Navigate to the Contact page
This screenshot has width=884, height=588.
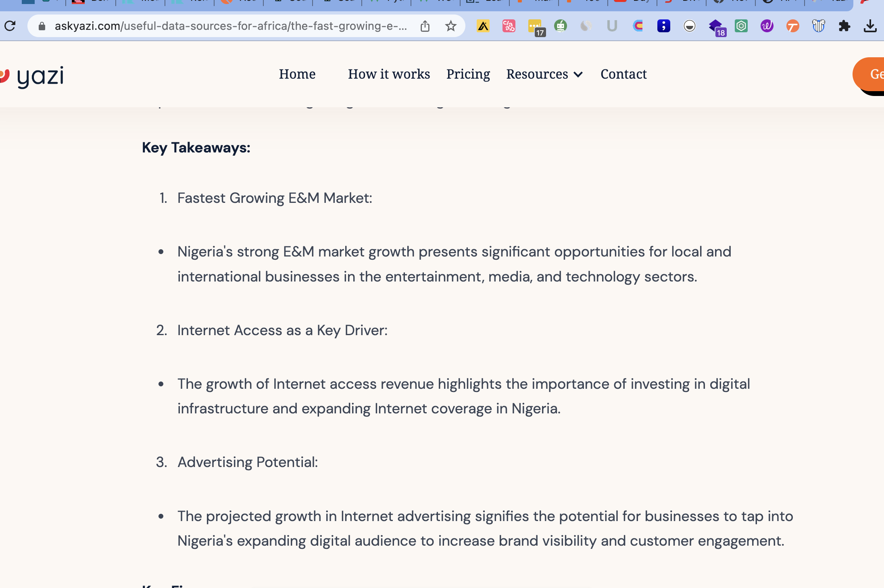click(x=623, y=74)
